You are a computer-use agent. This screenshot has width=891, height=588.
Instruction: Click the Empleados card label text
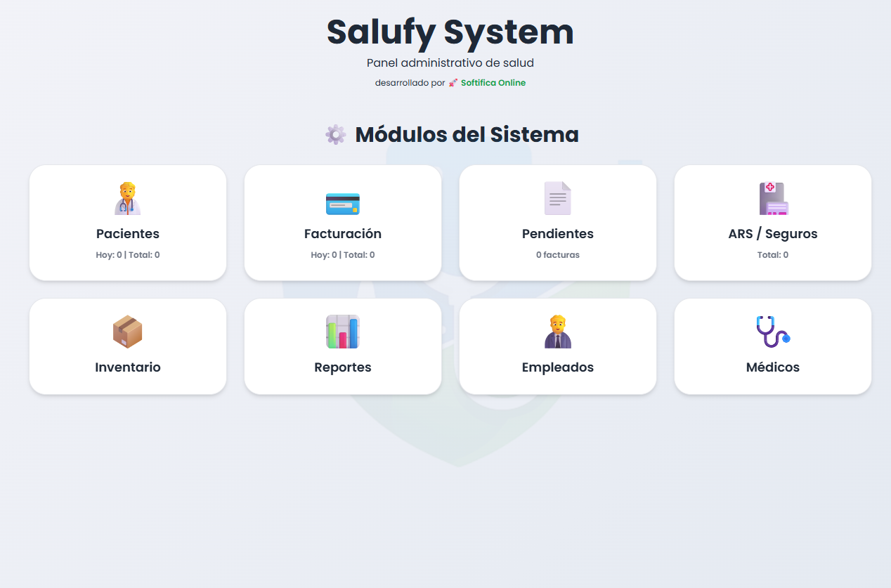557,367
